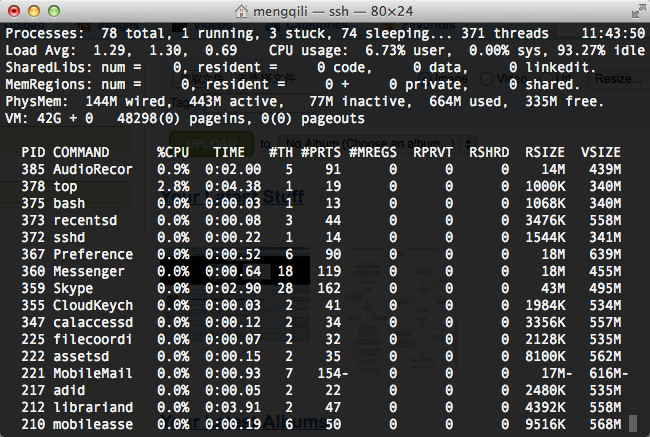Screen dimensions: 650x437
Task: Click the terminal cursor block at bottom right
Action: point(633,424)
